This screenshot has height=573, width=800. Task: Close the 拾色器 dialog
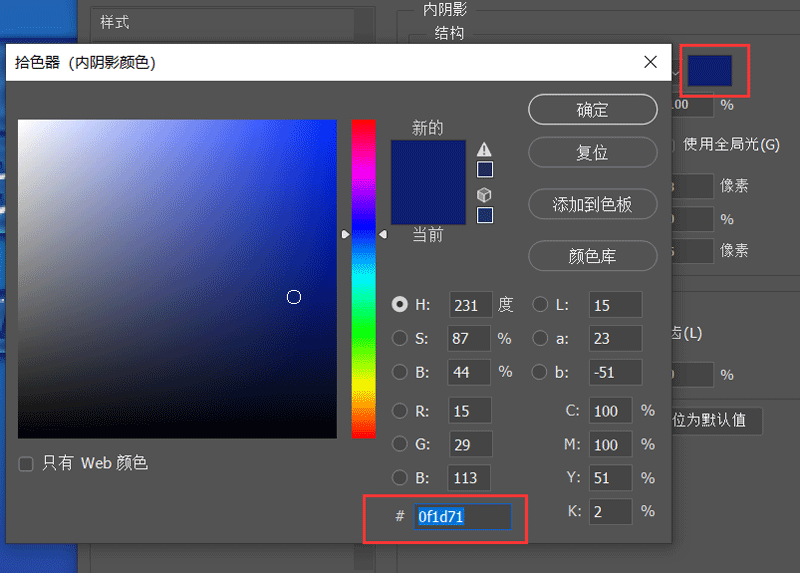pyautogui.click(x=650, y=62)
